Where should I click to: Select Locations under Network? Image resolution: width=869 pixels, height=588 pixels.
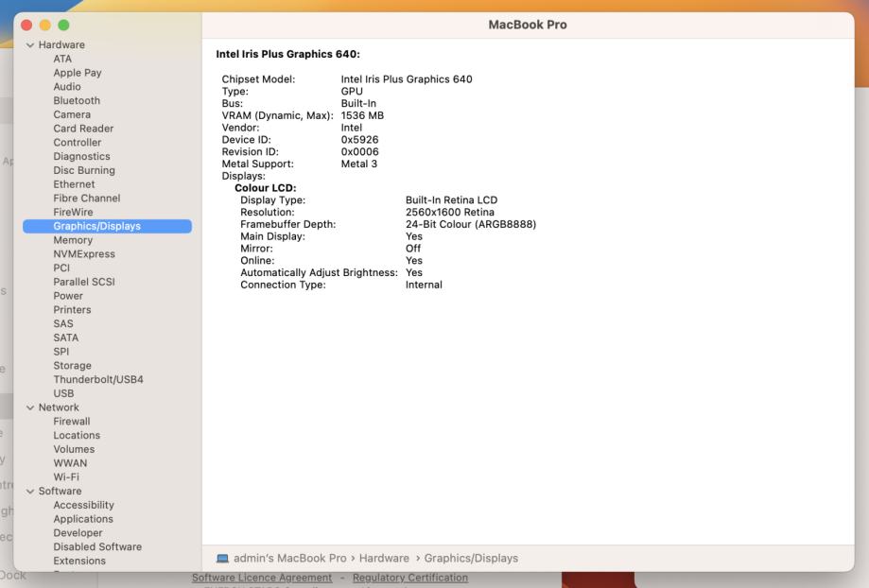(77, 435)
